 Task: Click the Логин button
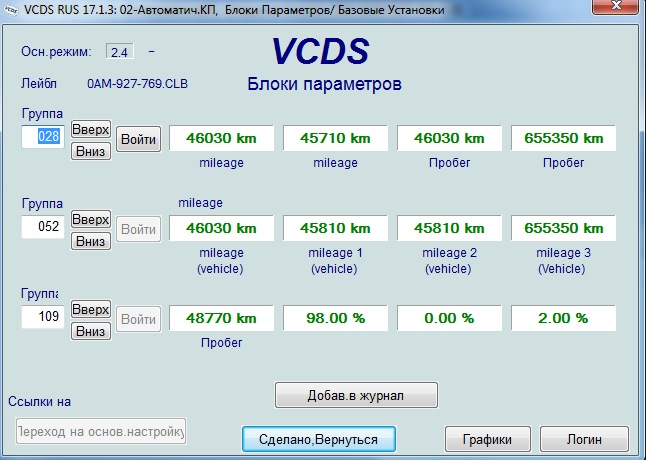[584, 439]
